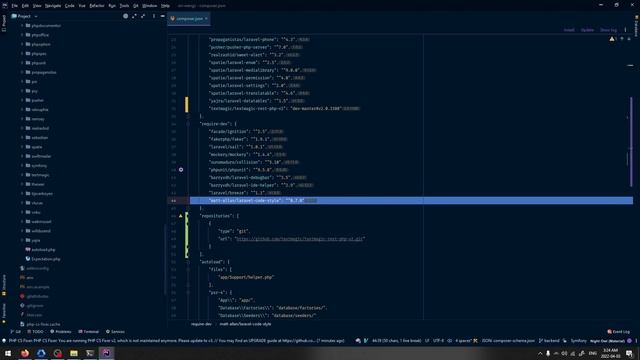This screenshot has width=640, height=360.
Task: Hide the Project tool window
Action: click(162, 16)
